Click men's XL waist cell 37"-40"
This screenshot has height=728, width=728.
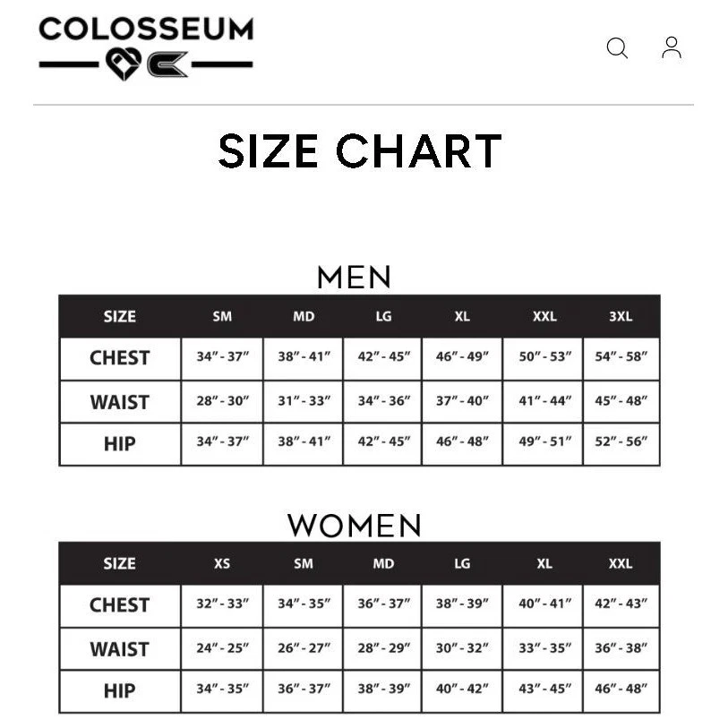click(x=462, y=400)
